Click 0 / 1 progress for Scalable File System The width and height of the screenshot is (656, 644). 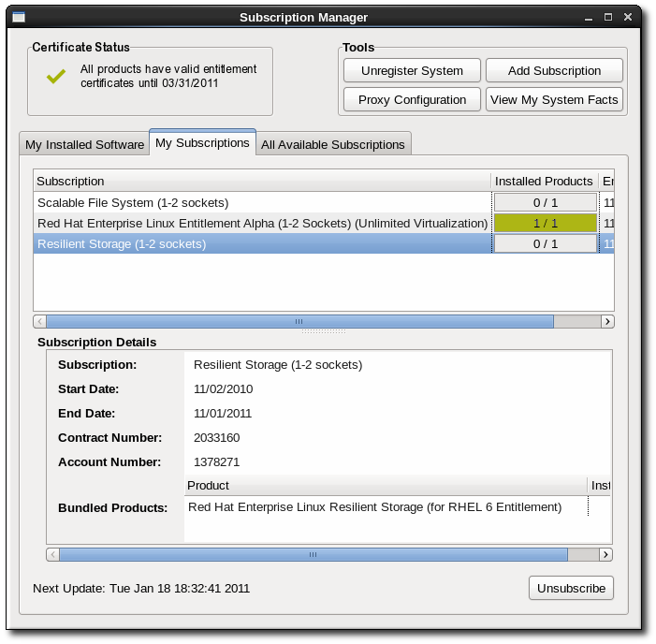546,202
